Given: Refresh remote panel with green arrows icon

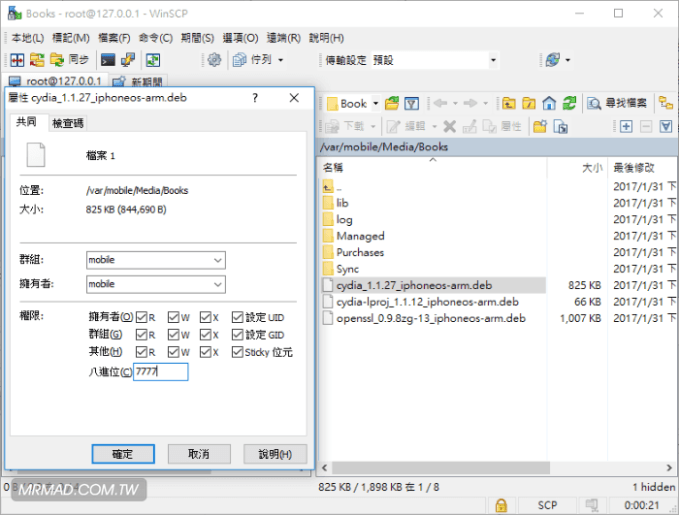Looking at the screenshot, I should [x=569, y=104].
